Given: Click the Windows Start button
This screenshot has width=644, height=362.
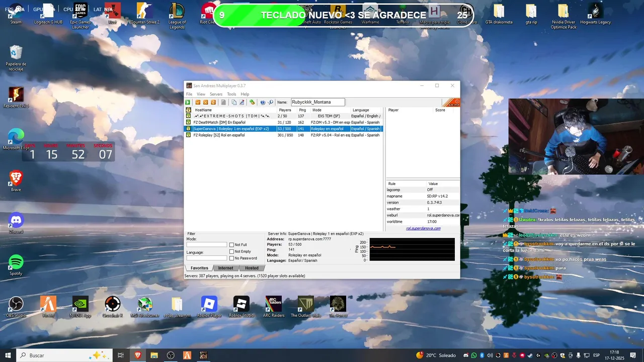Looking at the screenshot, I should (x=8, y=355).
